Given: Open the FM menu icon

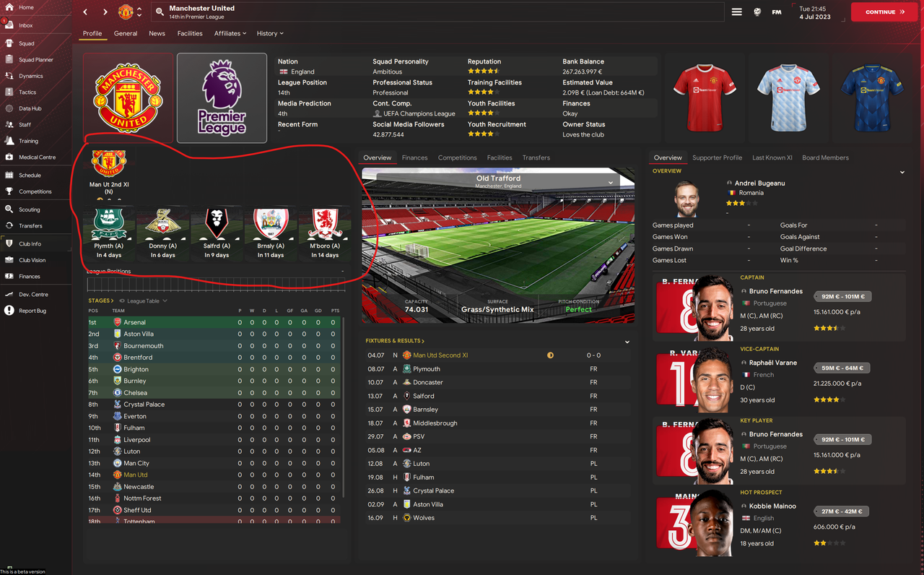Looking at the screenshot, I should coord(777,12).
